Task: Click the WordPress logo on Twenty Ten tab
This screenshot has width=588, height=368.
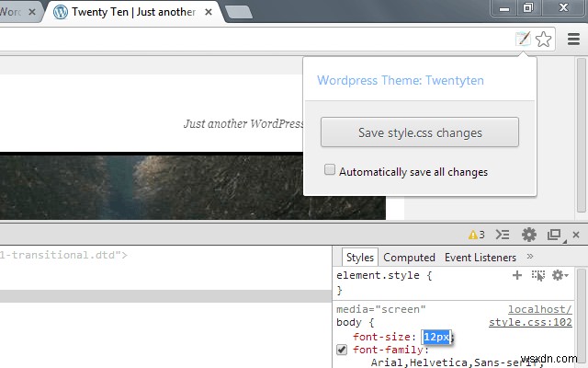Action: point(61,12)
